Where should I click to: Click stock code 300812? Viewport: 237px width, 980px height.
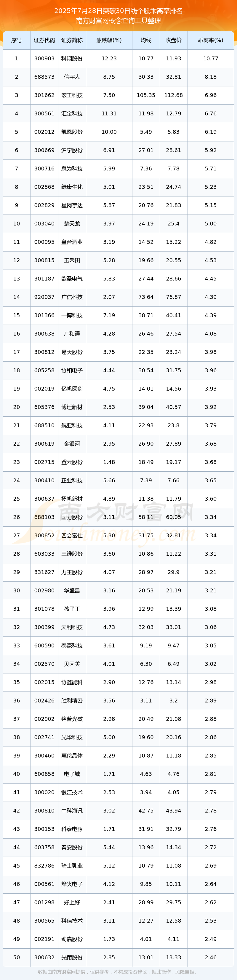coord(44,352)
